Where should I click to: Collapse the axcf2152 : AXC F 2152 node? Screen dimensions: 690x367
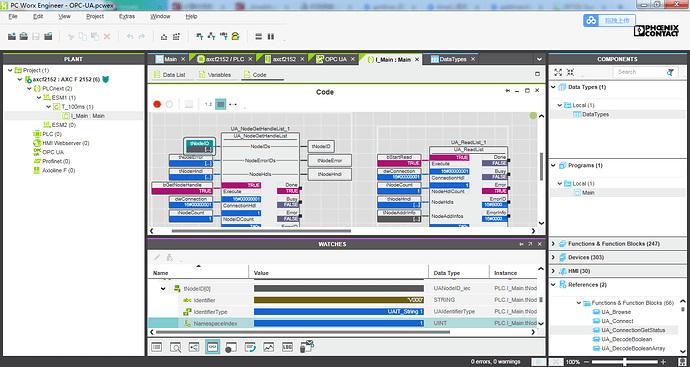[x=20, y=80]
